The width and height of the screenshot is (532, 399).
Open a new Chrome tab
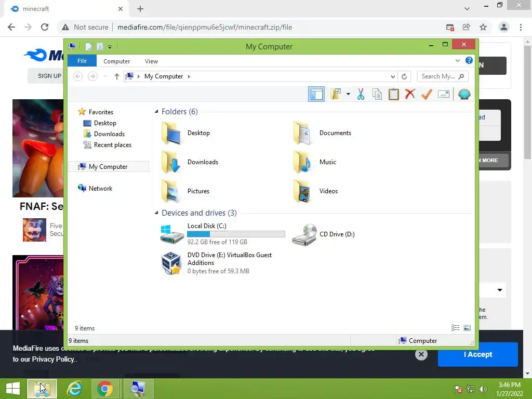[x=140, y=9]
